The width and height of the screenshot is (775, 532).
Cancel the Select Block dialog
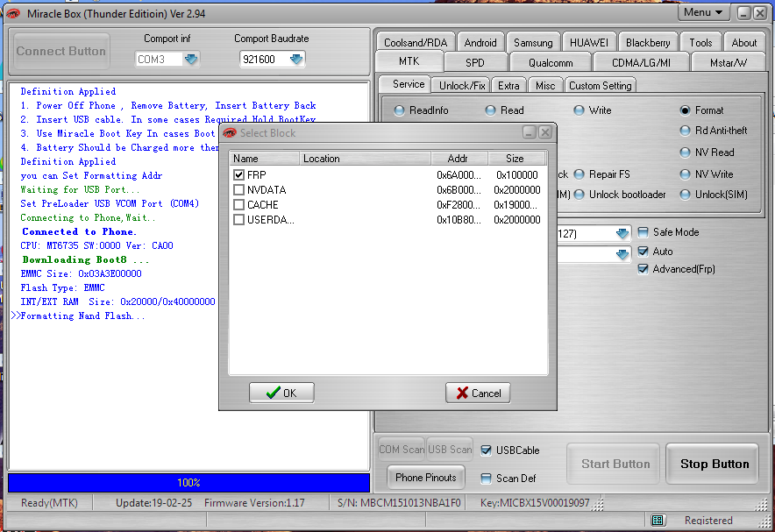click(x=478, y=393)
